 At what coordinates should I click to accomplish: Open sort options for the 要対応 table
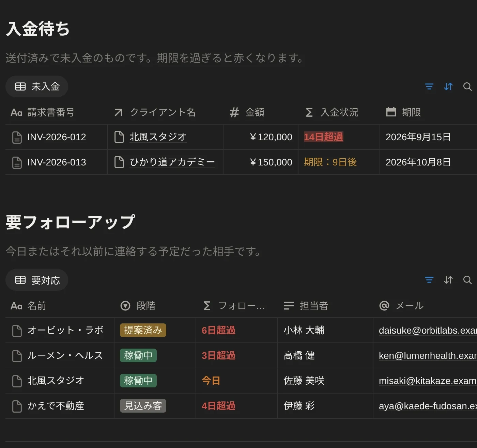[448, 280]
